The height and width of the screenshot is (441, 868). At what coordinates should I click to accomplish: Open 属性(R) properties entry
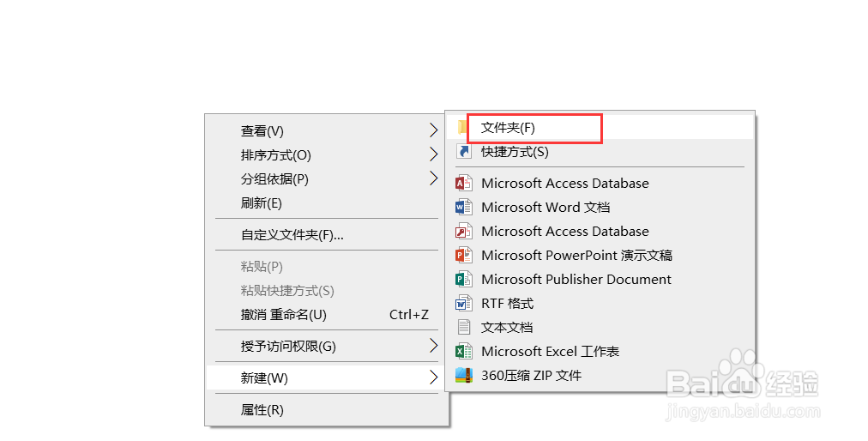point(327,410)
